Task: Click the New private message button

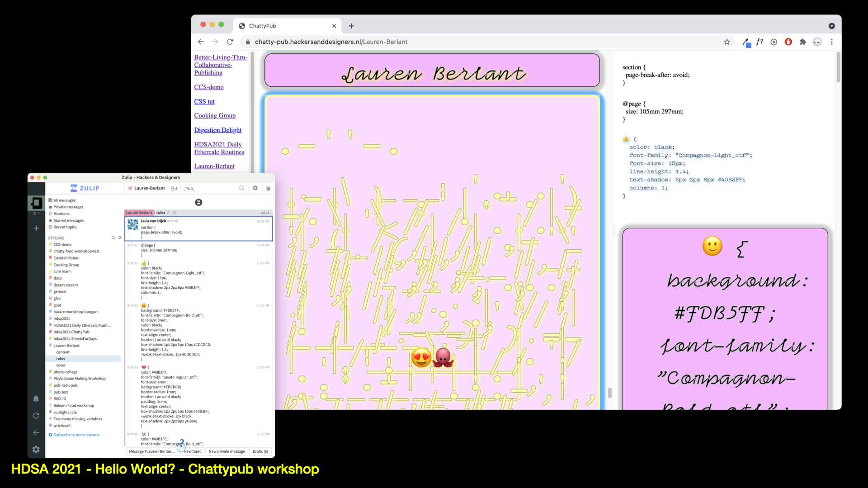Action: pos(226,451)
